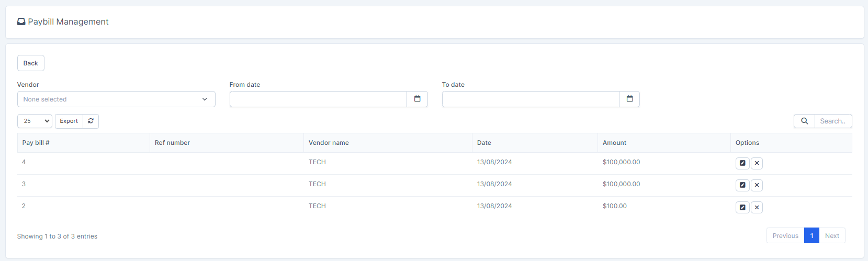Click the Export button
Image resolution: width=868 pixels, height=261 pixels.
point(69,121)
